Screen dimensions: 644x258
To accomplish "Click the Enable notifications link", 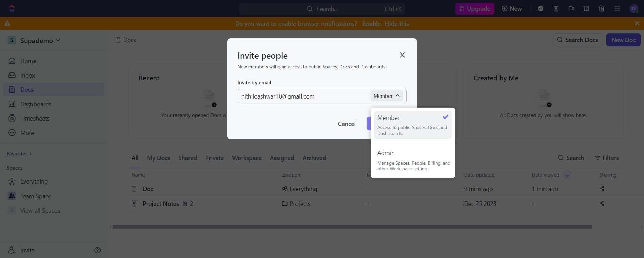I will click(372, 23).
